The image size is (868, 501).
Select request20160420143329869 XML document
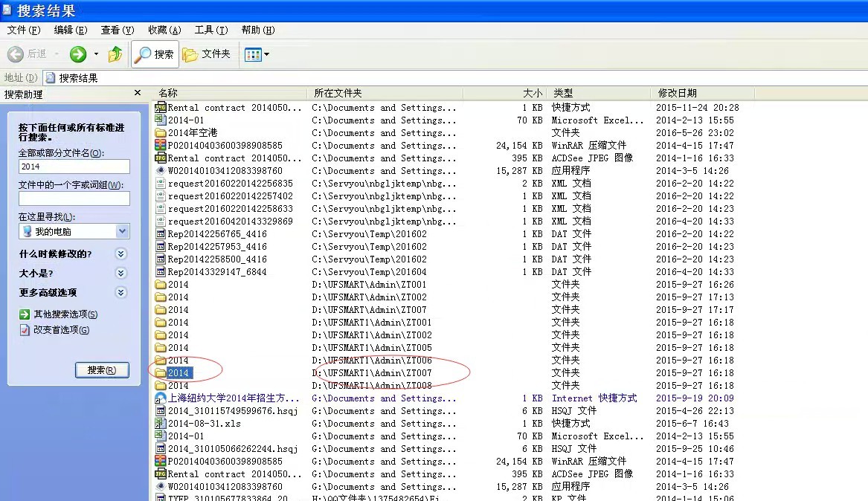[x=230, y=222]
